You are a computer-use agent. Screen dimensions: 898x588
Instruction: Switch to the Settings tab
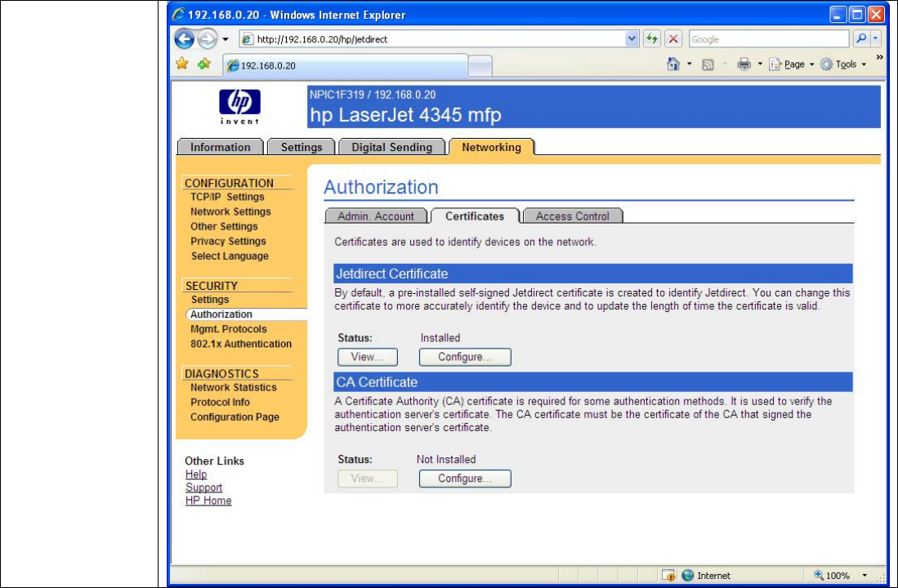coord(302,147)
